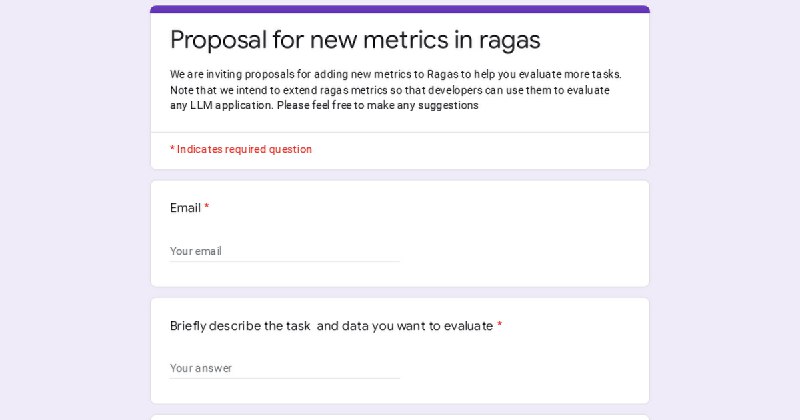Click the red asterisk beside Email
This screenshot has height=420, width=800.
pos(207,207)
